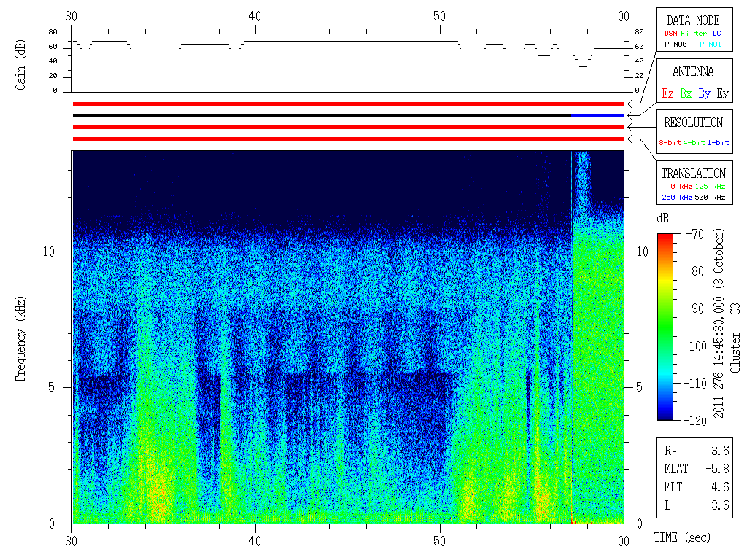Click the 10 kHz label on the left frequency axis
747x560 pixels.
(x=49, y=252)
